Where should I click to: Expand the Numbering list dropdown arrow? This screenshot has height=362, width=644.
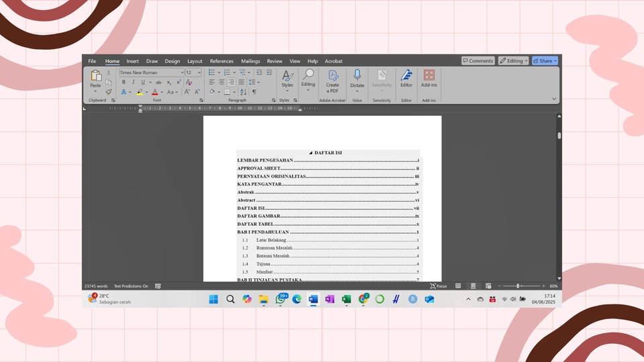click(x=234, y=72)
